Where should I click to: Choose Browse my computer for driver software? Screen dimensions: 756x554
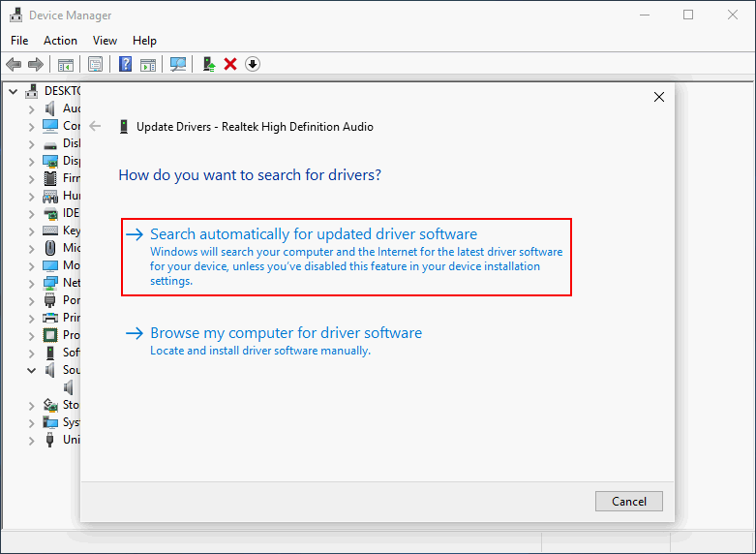[274, 341]
